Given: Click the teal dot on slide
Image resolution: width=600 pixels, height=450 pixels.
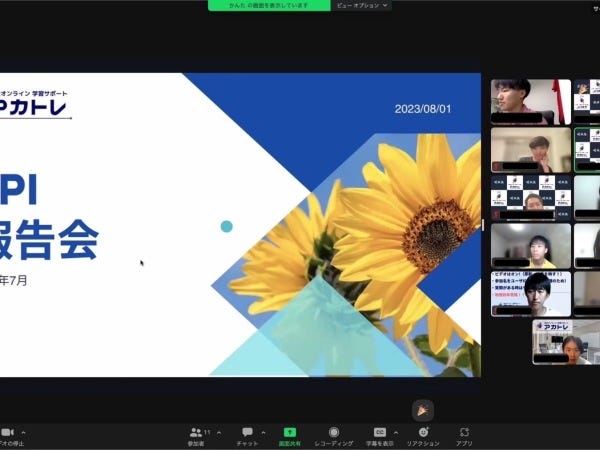Looking at the screenshot, I should [x=227, y=227].
